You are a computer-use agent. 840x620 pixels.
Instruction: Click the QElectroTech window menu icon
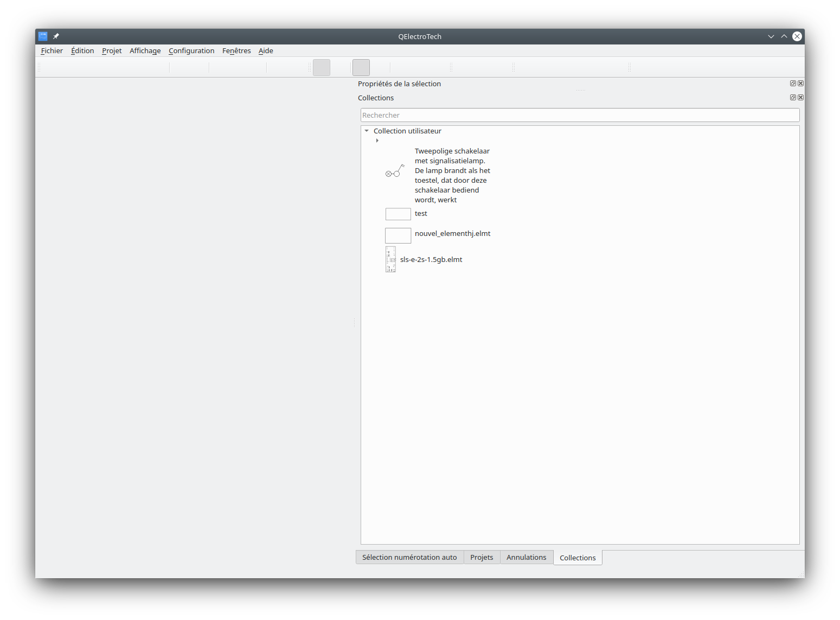coord(43,36)
